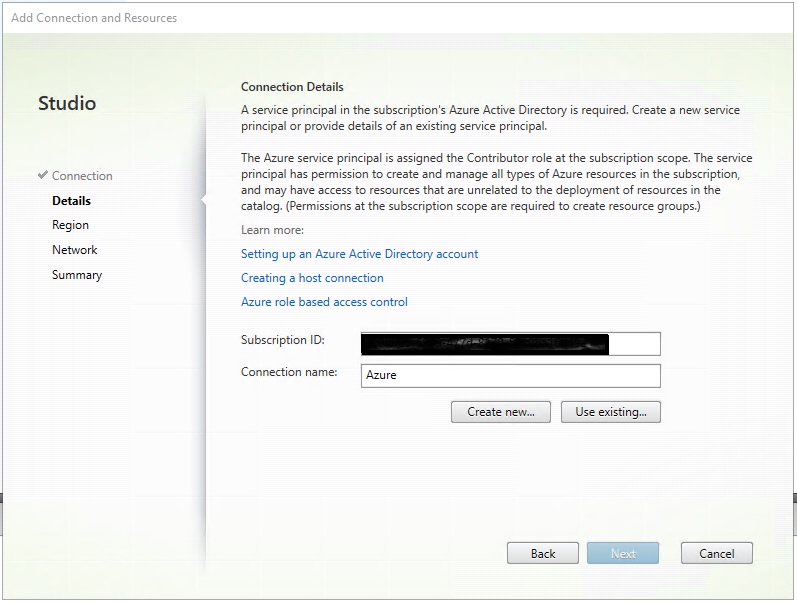Viewport: 797px width, 603px height.
Task: Click the Connection Details heading
Action: click(x=292, y=87)
